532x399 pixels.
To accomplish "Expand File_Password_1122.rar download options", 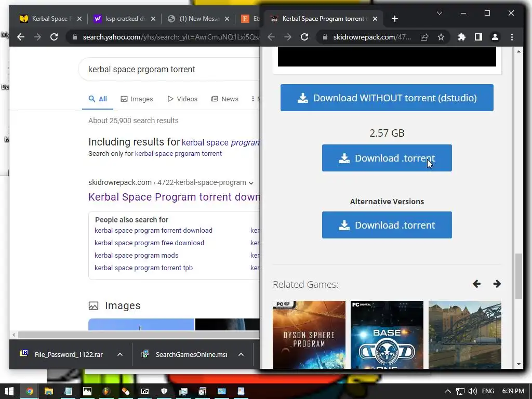I will [x=120, y=354].
